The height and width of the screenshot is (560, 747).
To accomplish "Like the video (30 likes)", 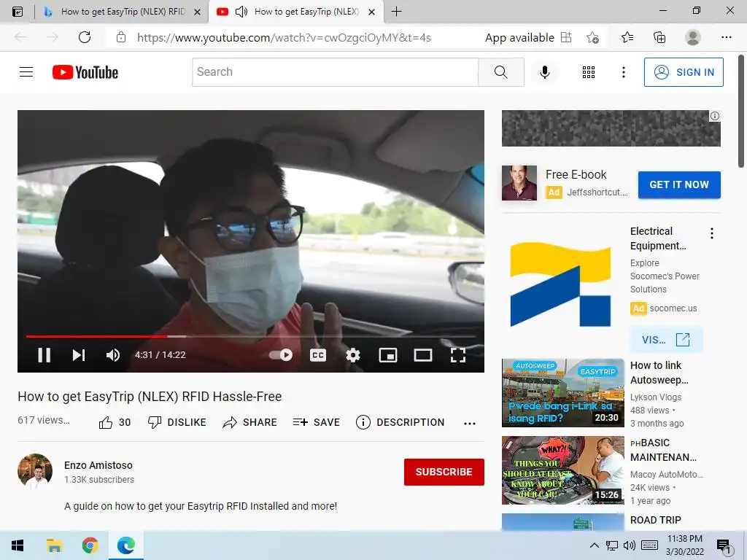I will [x=115, y=422].
